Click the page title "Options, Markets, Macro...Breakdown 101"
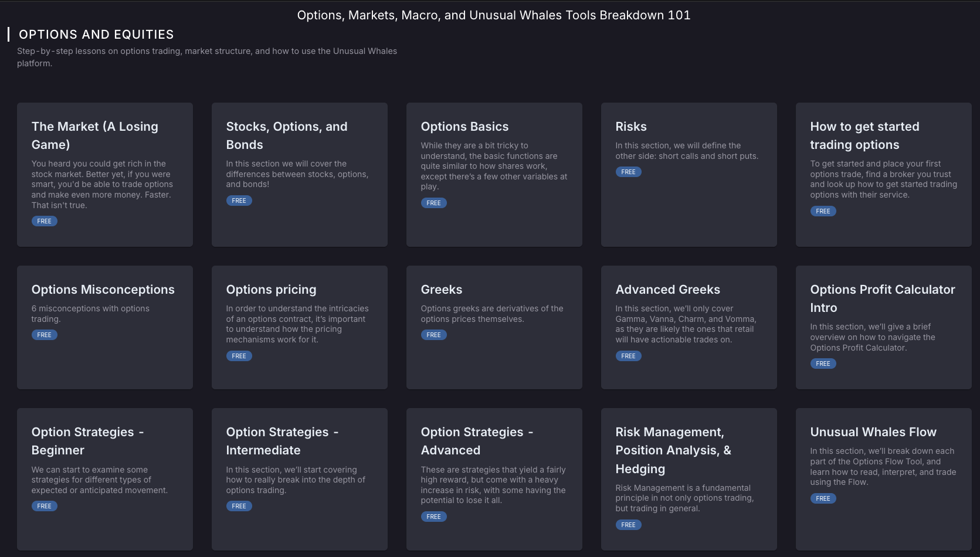This screenshot has width=980, height=557. 494,15
